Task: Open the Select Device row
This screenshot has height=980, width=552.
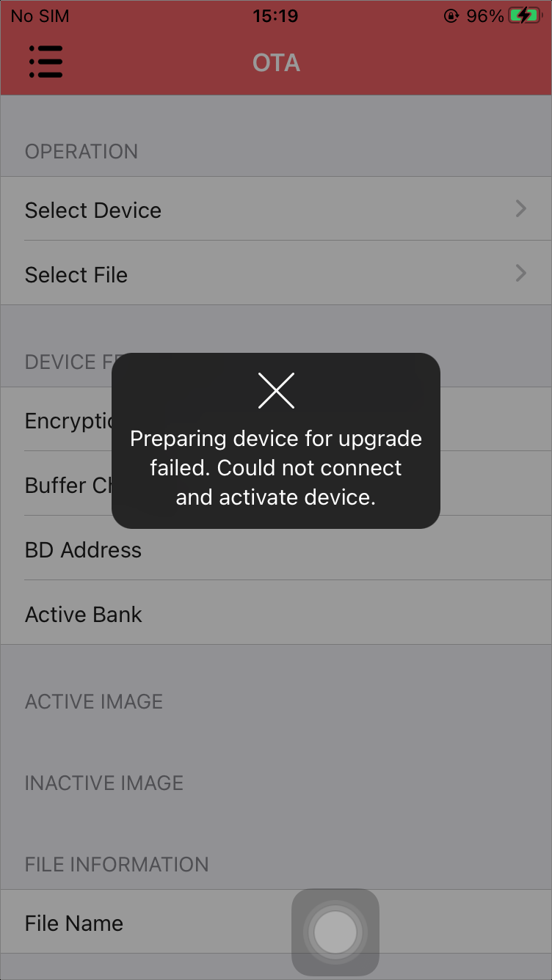Action: tap(276, 209)
